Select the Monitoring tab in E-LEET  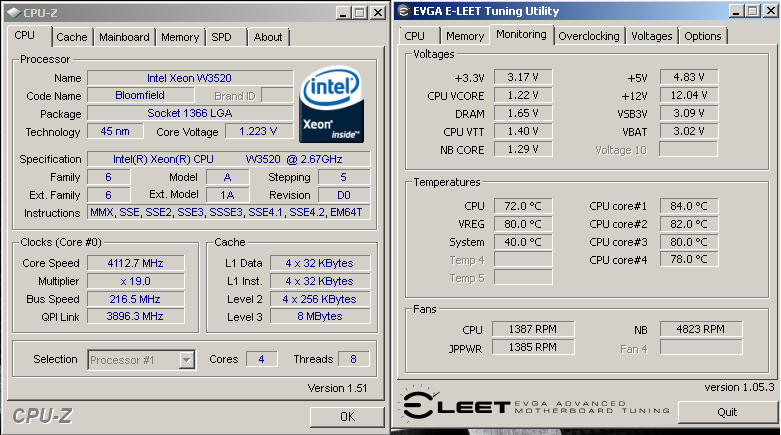tap(521, 34)
